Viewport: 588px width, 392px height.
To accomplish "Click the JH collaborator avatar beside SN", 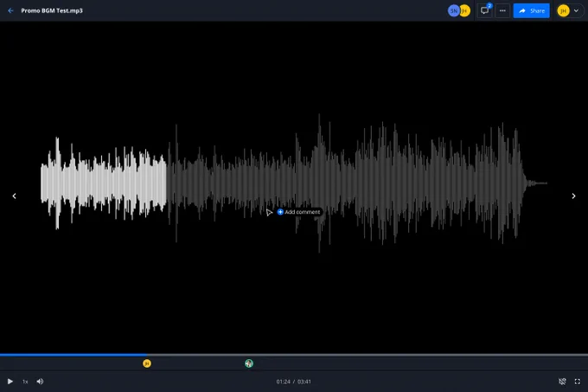I will 464,10.
